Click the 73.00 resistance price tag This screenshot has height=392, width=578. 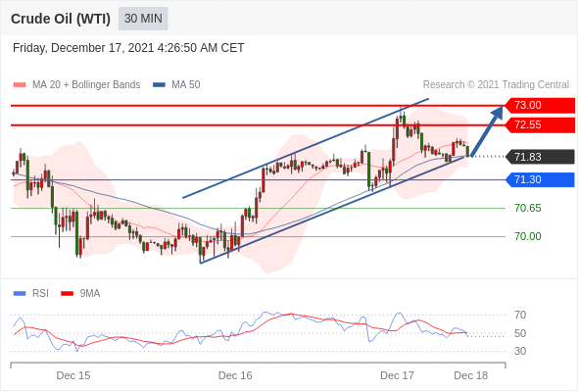click(x=540, y=106)
